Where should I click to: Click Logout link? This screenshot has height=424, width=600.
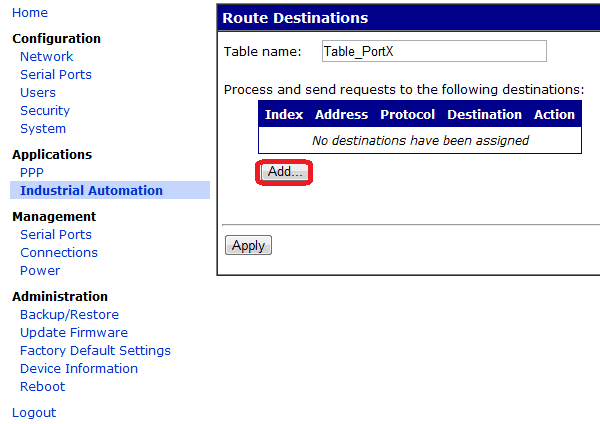pos(34,413)
